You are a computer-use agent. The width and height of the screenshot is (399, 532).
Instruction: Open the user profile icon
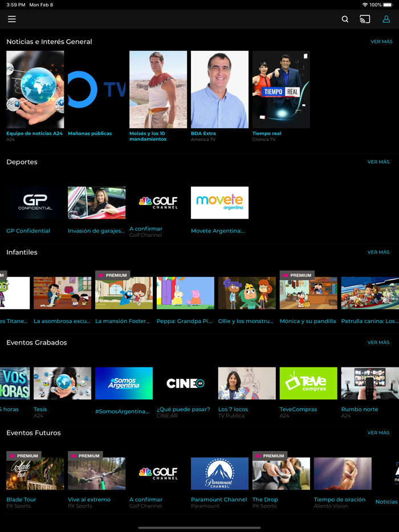pos(386,19)
